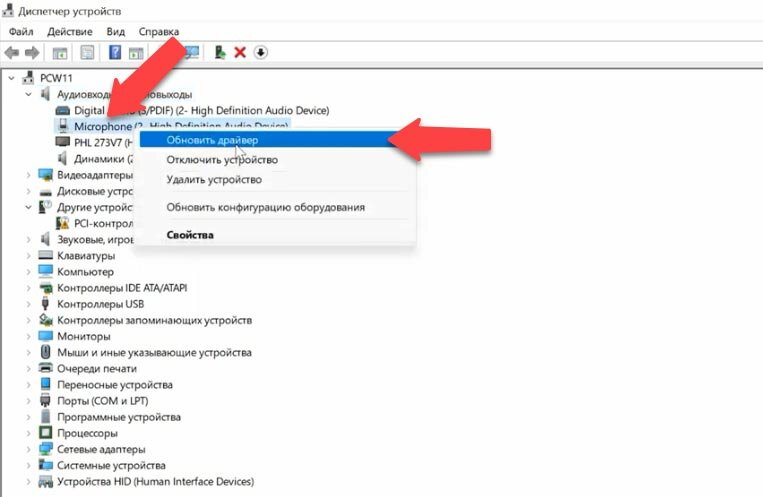Choose Удалить устройство in context menu
The image size is (763, 497).
275,180
